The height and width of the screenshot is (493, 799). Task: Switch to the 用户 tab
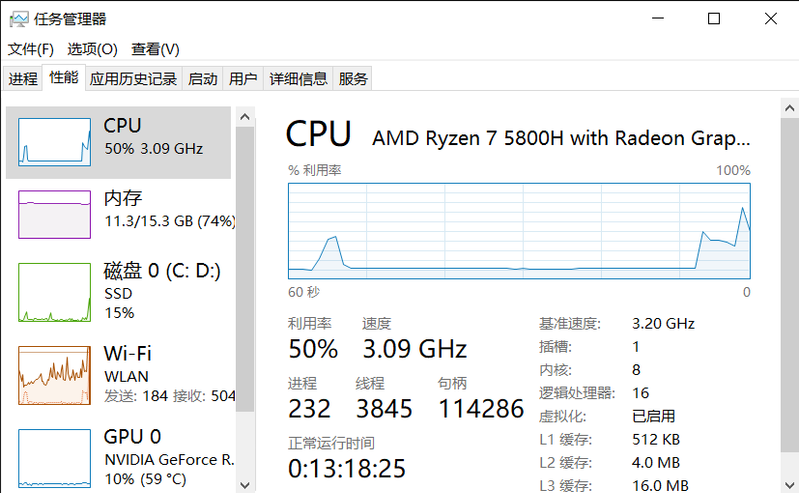pyautogui.click(x=243, y=79)
